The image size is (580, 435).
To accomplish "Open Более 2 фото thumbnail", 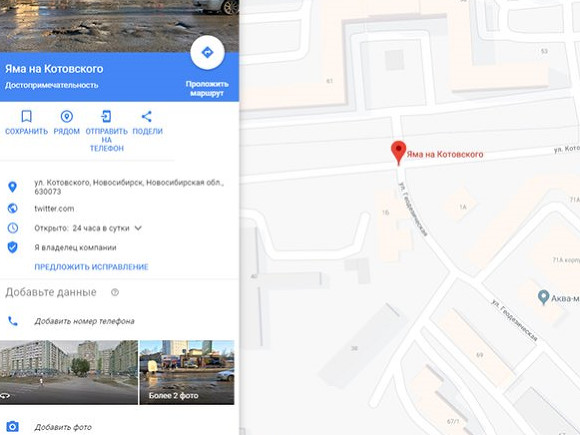I will point(187,372).
